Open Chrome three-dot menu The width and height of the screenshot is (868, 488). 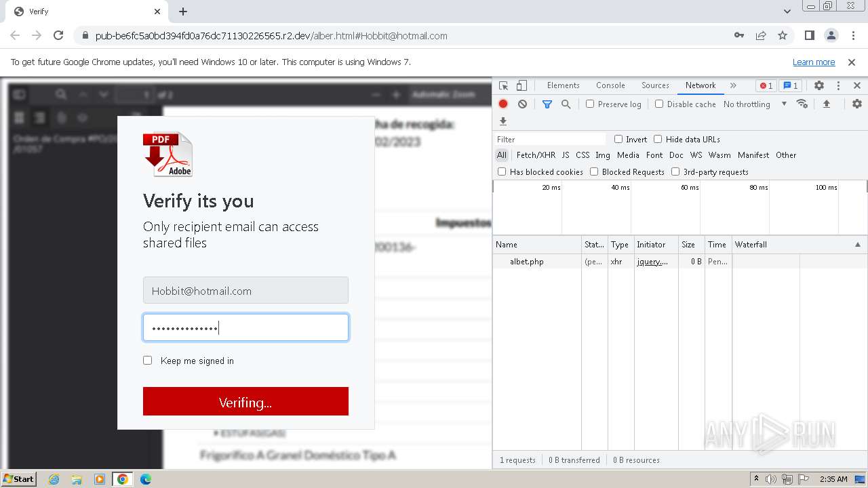(852, 35)
